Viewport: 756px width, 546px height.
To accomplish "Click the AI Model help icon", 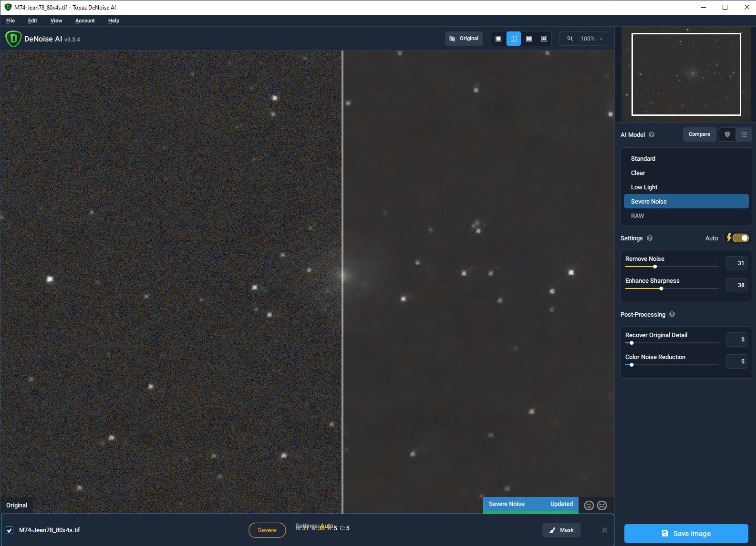I will 652,135.
